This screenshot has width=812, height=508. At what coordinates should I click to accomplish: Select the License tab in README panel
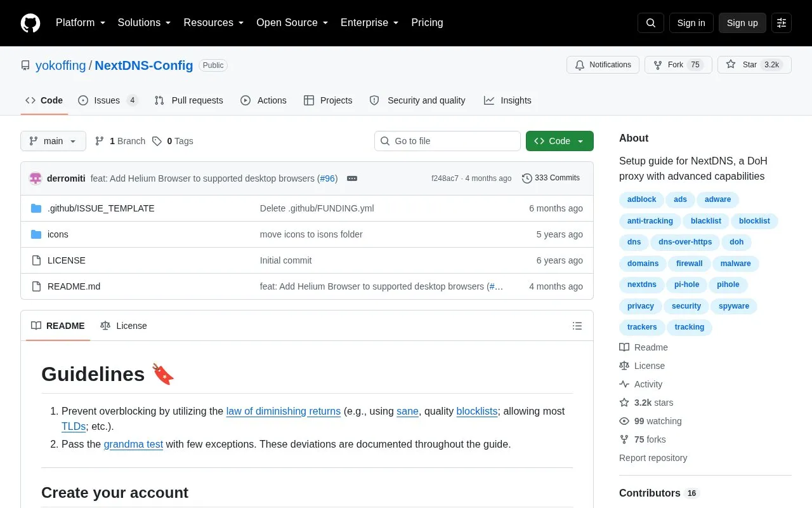coord(124,326)
